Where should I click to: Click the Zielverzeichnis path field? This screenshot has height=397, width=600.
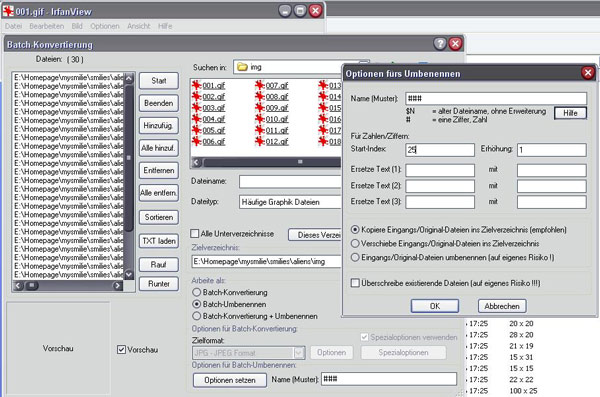coord(266,261)
